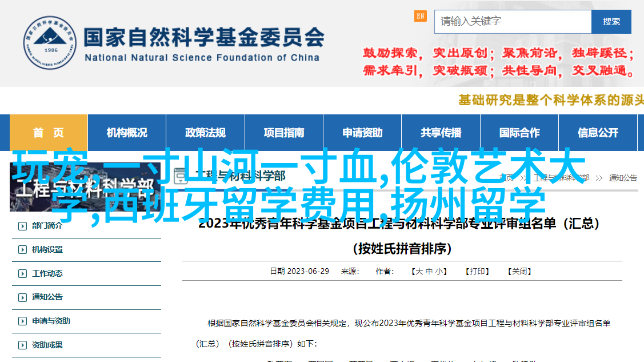
Task: Open 资助成果 in the sidebar
Action: point(47,345)
